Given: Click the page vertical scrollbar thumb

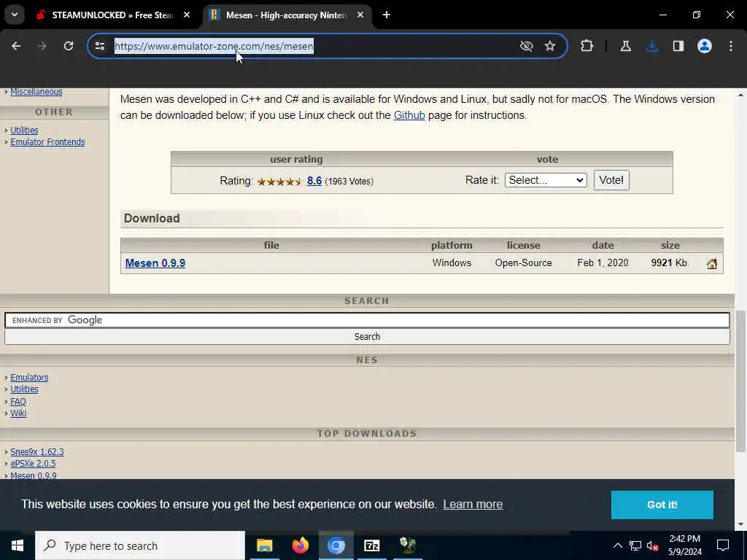Looking at the screenshot, I should (x=740, y=381).
